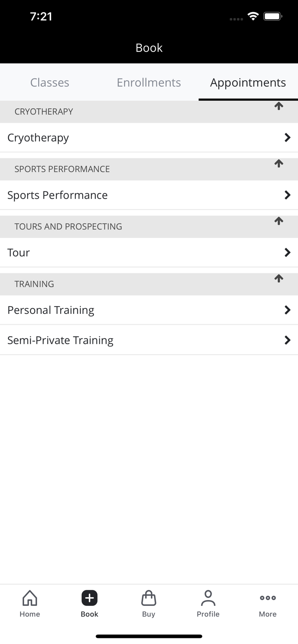
Task: Choose Personal Training appointment
Action: pyautogui.click(x=51, y=310)
